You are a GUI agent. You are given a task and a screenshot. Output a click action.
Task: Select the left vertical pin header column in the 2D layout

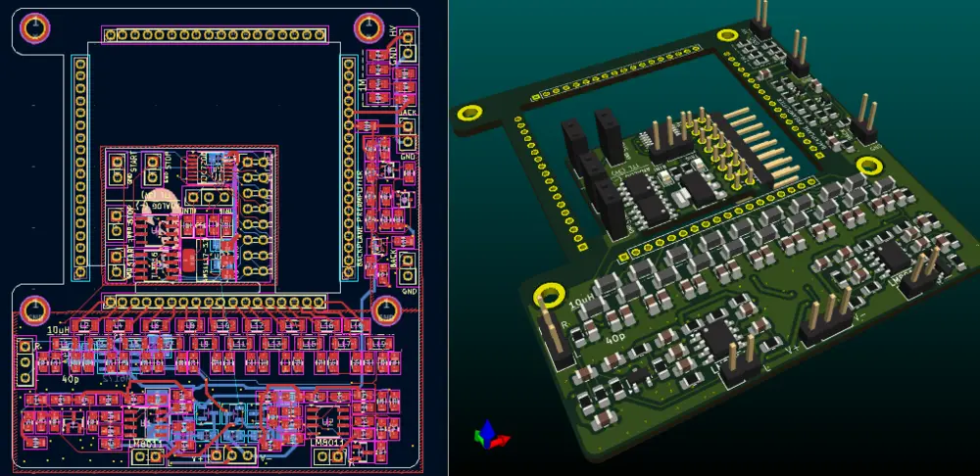78,167
